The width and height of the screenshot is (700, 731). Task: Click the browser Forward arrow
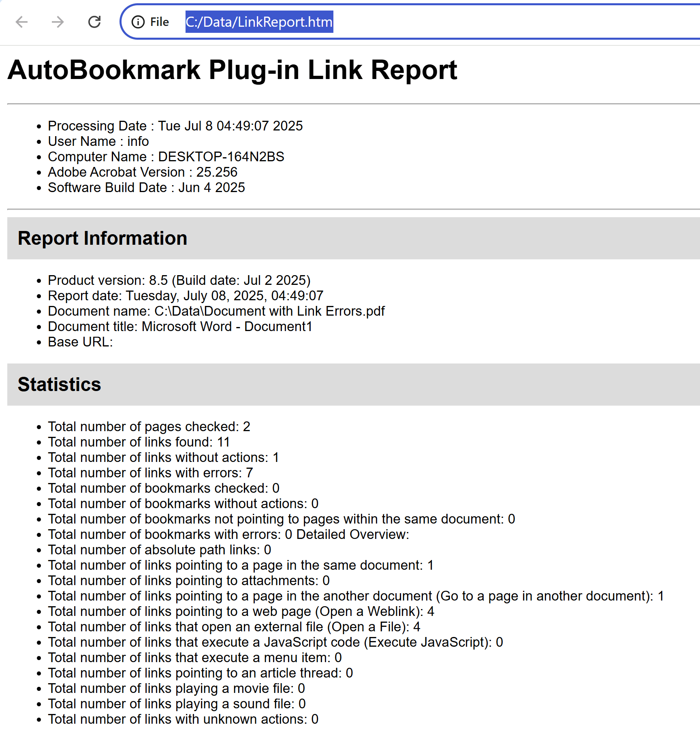point(58,22)
